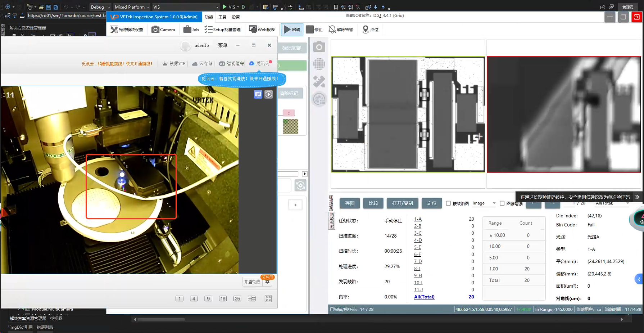This screenshot has height=333, width=644.
Task: Open the 点位 position marker tool
Action: point(370,30)
